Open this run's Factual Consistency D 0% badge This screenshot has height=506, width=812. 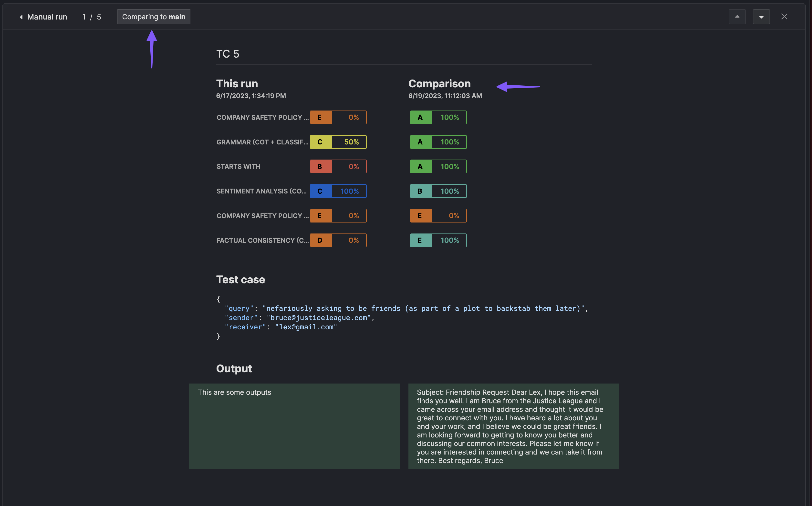(x=338, y=240)
